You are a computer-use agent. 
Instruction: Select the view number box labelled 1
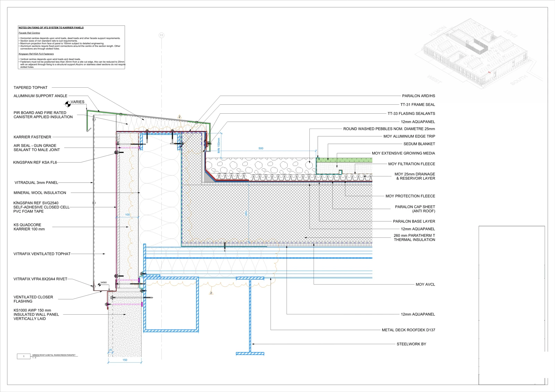coord(24,356)
